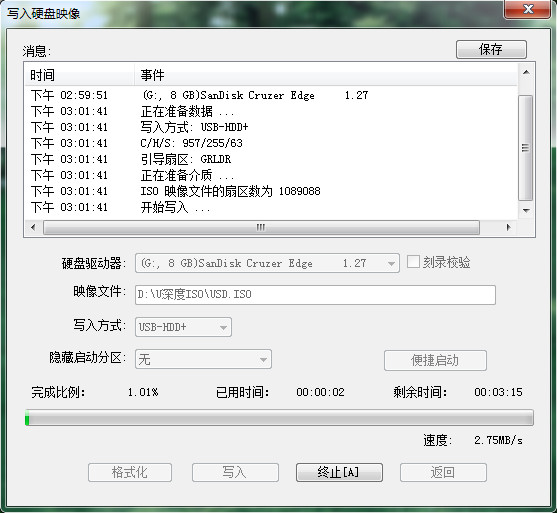Image resolution: width=557 pixels, height=513 pixels.
Task: Close the 写入硬盘映像 dialog window
Action: (528, 9)
